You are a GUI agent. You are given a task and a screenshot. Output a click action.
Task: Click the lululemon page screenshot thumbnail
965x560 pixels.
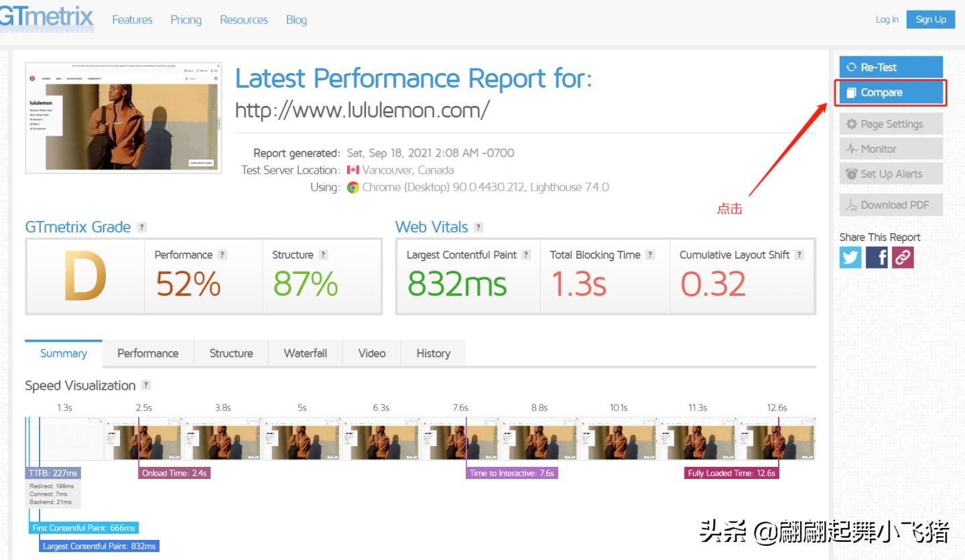[x=123, y=118]
